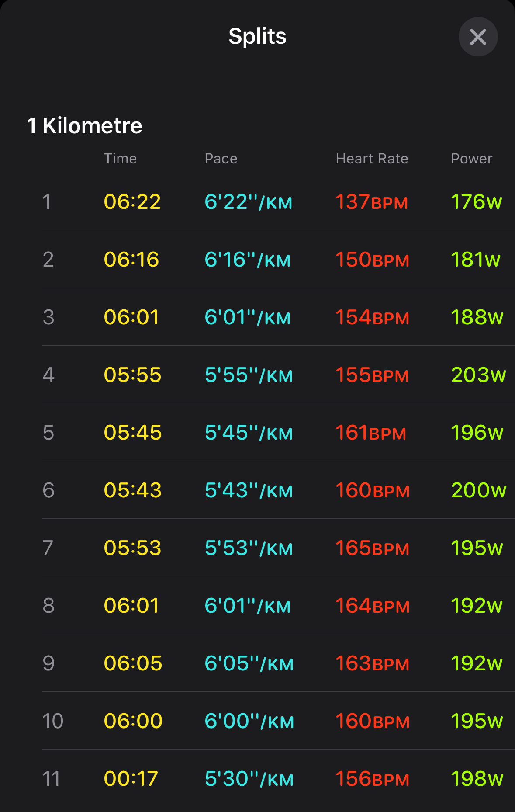Close the Splits panel

point(478,37)
